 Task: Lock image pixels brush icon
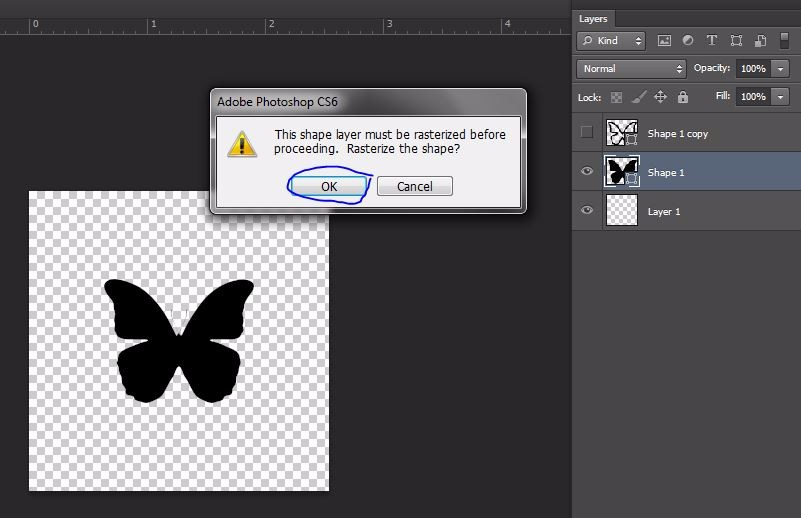639,97
